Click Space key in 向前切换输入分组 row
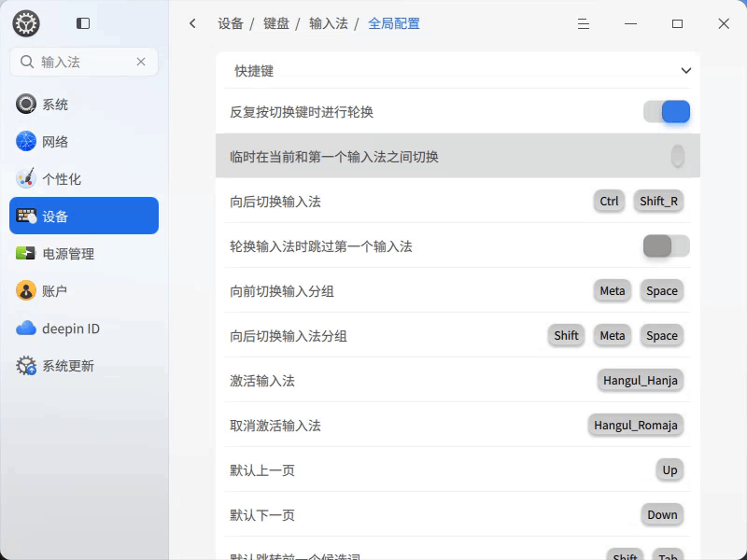 point(662,290)
